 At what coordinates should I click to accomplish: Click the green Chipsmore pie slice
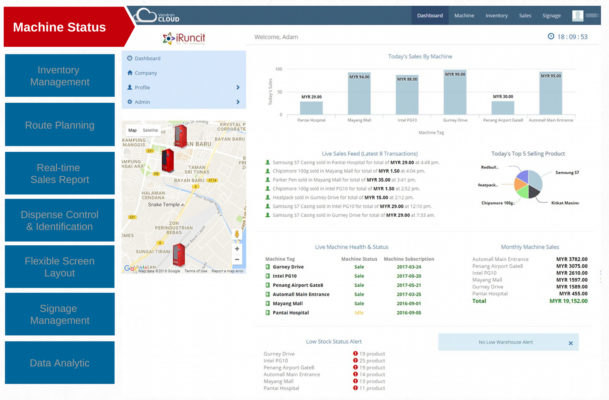pos(523,192)
